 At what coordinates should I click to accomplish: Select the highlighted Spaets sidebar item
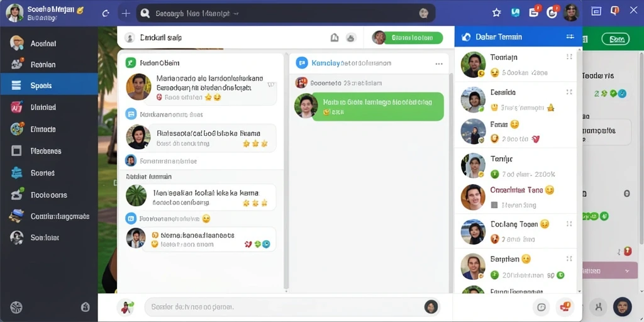(x=49, y=86)
